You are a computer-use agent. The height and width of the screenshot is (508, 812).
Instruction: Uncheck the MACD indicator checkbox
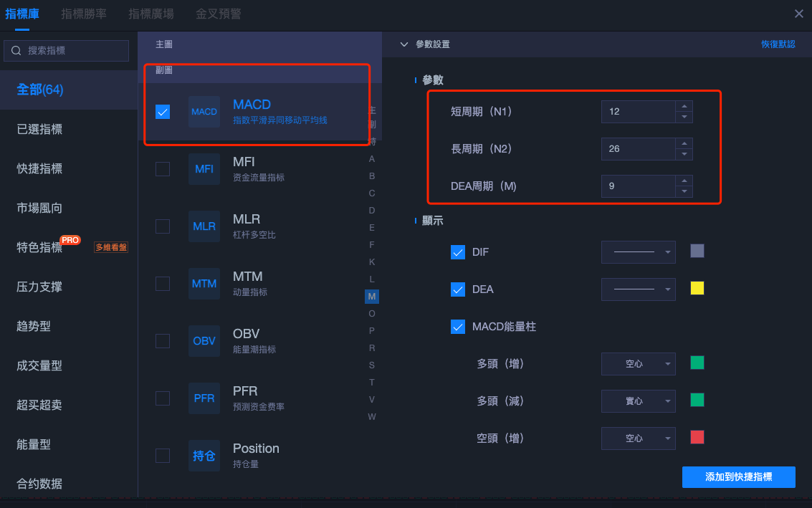[163, 112]
